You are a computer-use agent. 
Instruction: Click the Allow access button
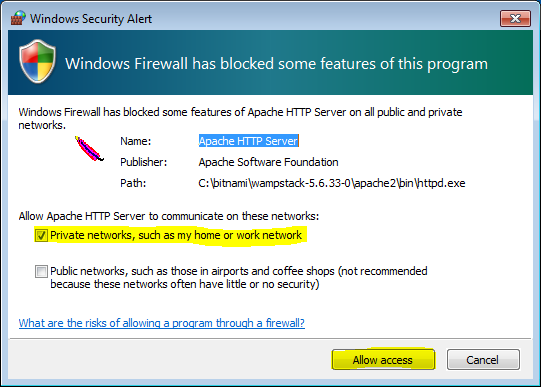click(x=383, y=360)
